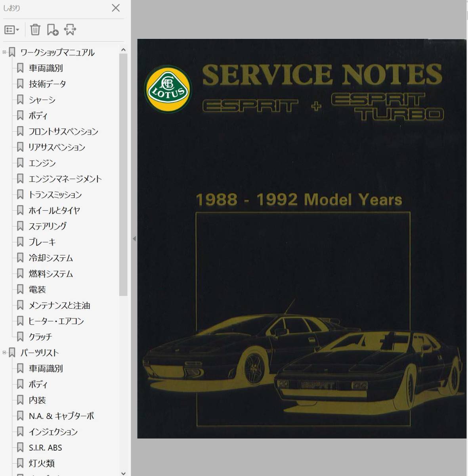Add a new bookmark
This screenshot has height=476, width=468.
(x=52, y=30)
